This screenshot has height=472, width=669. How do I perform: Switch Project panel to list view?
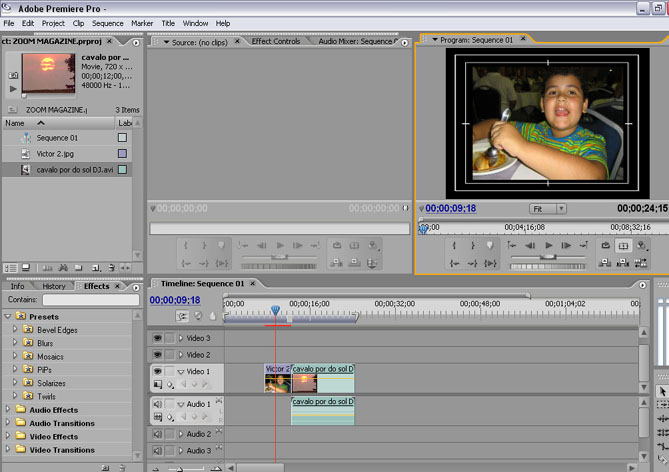[x=10, y=268]
